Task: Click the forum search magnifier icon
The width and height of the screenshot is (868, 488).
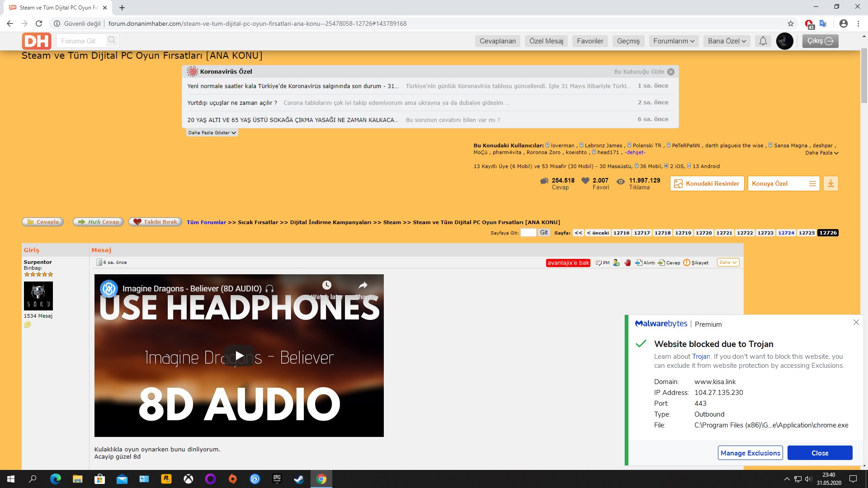Action: click(112, 41)
